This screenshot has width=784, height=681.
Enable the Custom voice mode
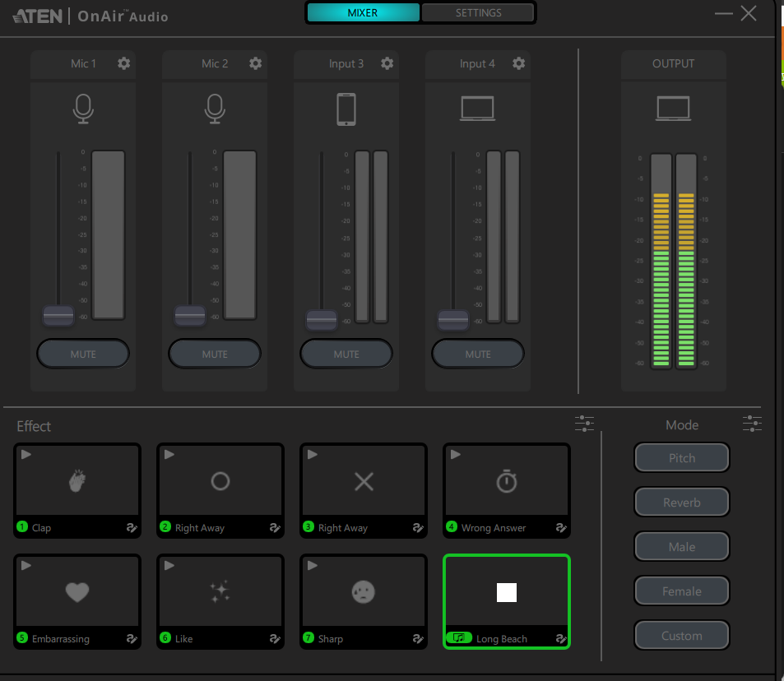pos(681,636)
